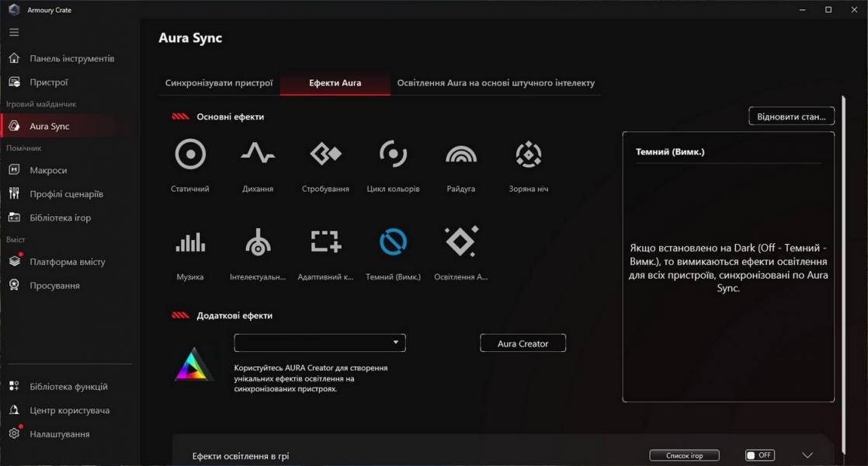Pick the Smart (Інтелектуальн...) effect icon
Viewport: 868px width, 466px height.
pyautogui.click(x=258, y=242)
